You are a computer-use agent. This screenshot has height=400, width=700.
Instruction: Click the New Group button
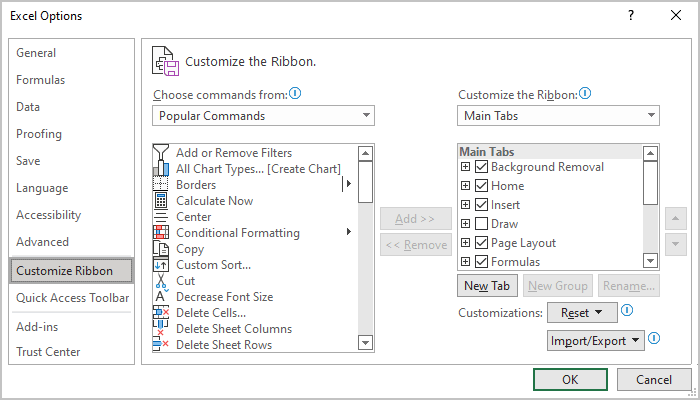[x=558, y=286]
